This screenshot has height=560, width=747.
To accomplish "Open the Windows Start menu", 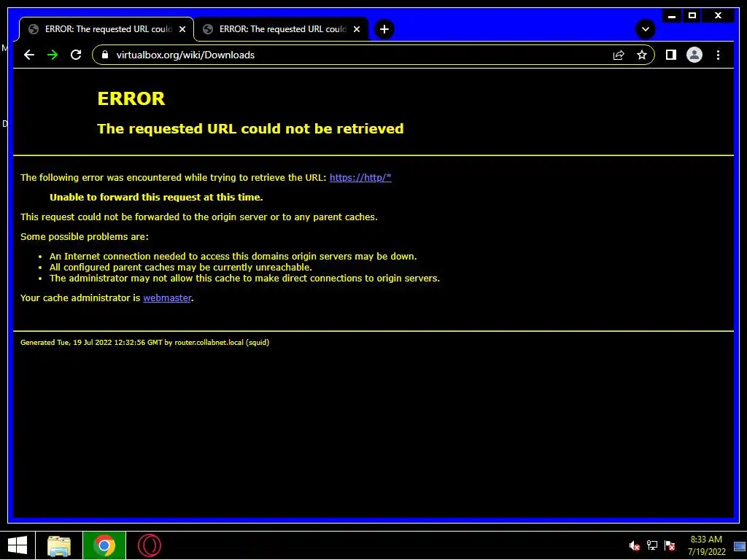I will click(18, 545).
